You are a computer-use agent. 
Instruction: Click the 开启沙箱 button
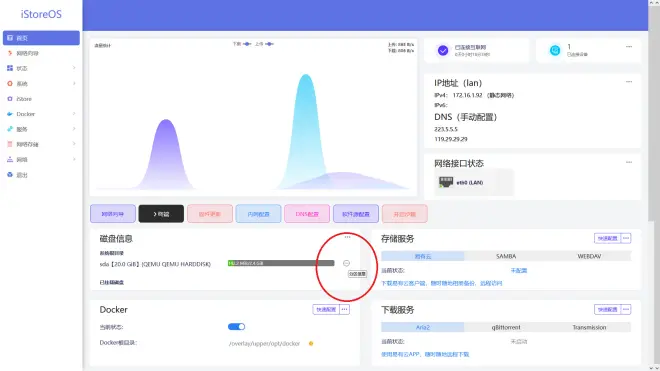point(405,214)
